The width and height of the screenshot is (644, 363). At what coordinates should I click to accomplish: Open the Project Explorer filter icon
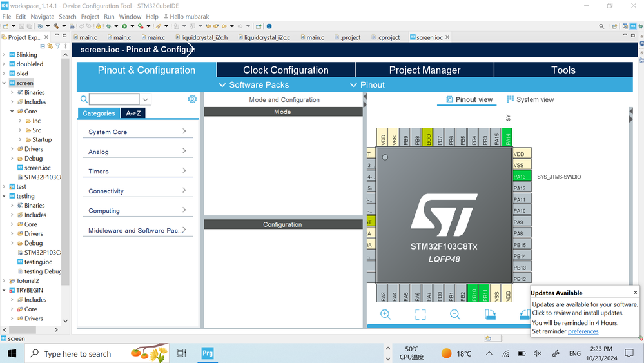pyautogui.click(x=58, y=46)
